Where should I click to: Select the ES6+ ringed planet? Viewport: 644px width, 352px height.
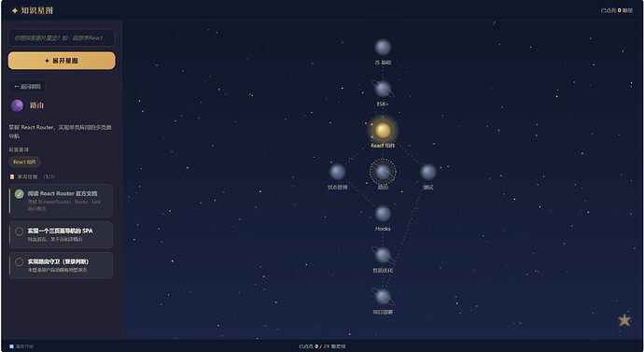(383, 89)
